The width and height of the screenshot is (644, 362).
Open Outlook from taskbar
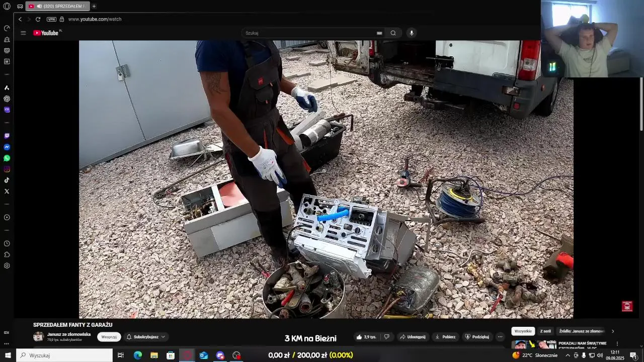(x=204, y=355)
